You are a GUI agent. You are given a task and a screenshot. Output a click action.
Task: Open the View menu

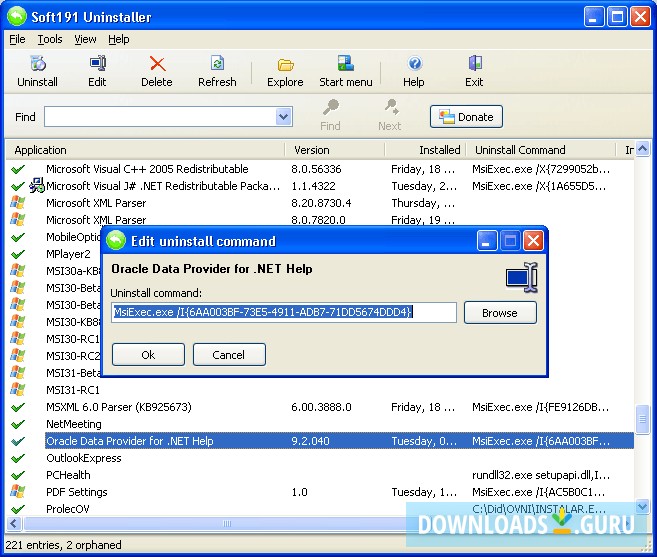point(85,39)
